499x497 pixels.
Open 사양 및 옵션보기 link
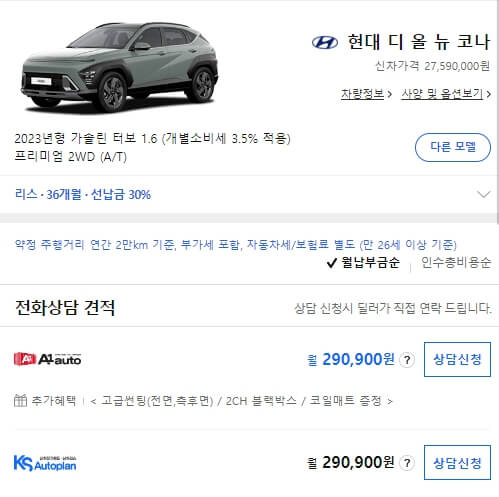[442, 94]
